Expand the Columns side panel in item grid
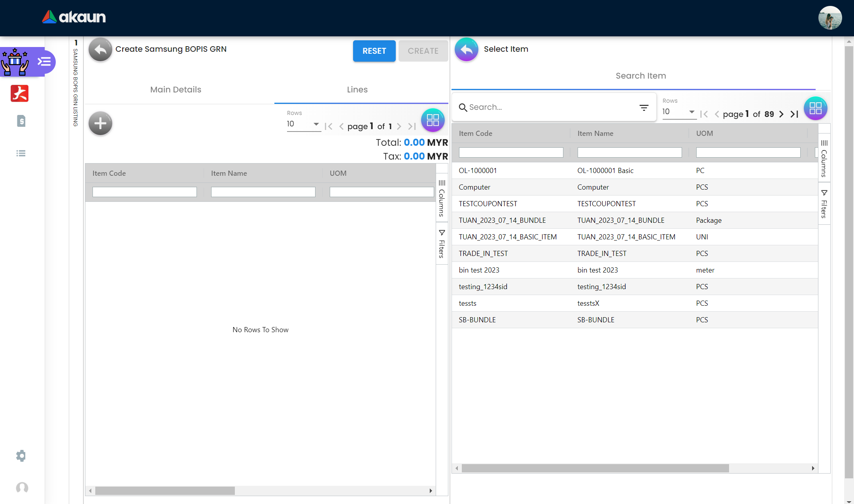This screenshot has height=504, width=854. point(824,159)
